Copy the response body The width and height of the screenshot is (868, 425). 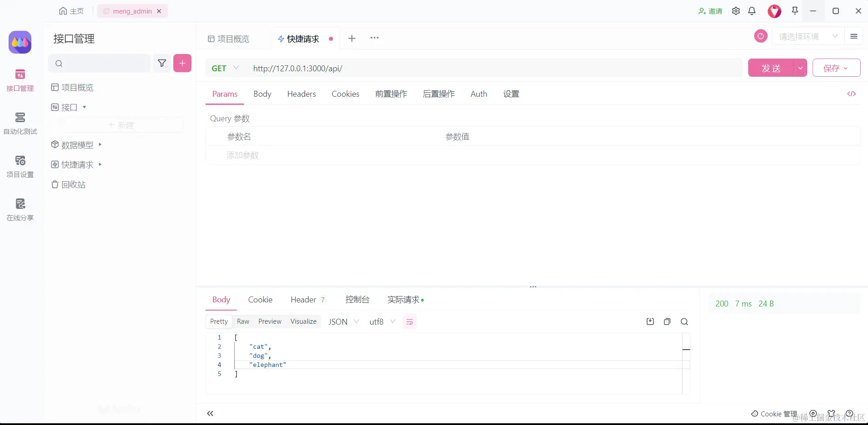point(667,321)
